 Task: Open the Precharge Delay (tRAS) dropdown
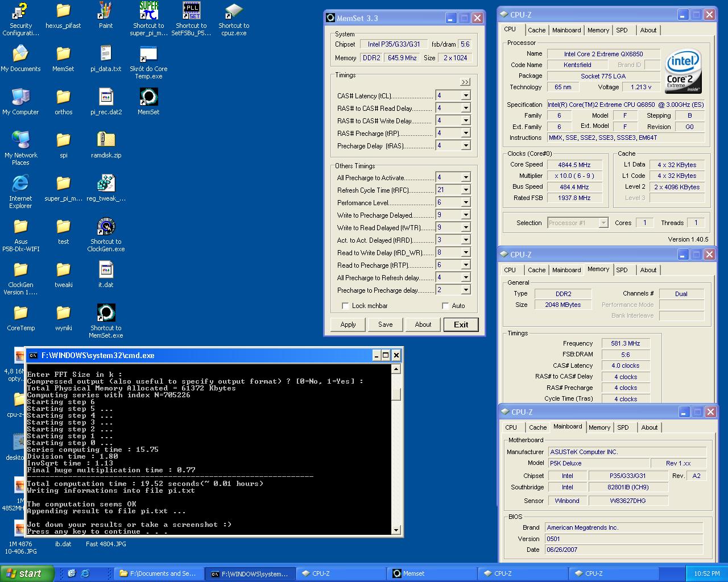click(466, 145)
